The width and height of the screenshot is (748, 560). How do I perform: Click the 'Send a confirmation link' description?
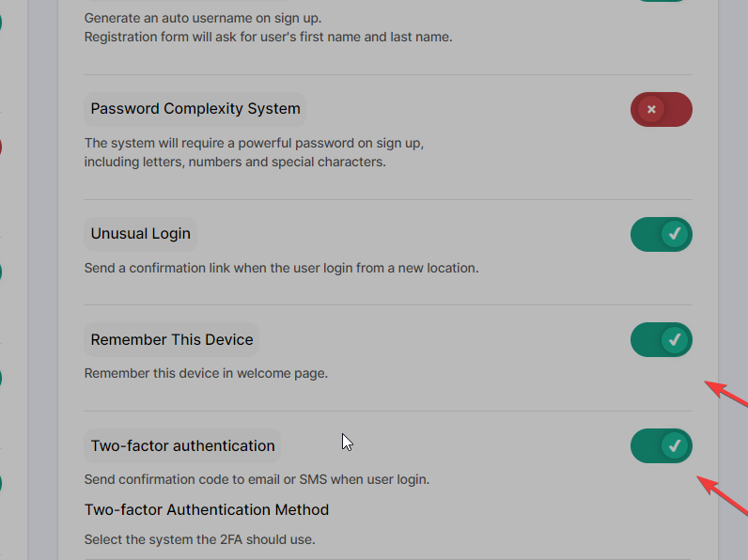[x=281, y=268]
